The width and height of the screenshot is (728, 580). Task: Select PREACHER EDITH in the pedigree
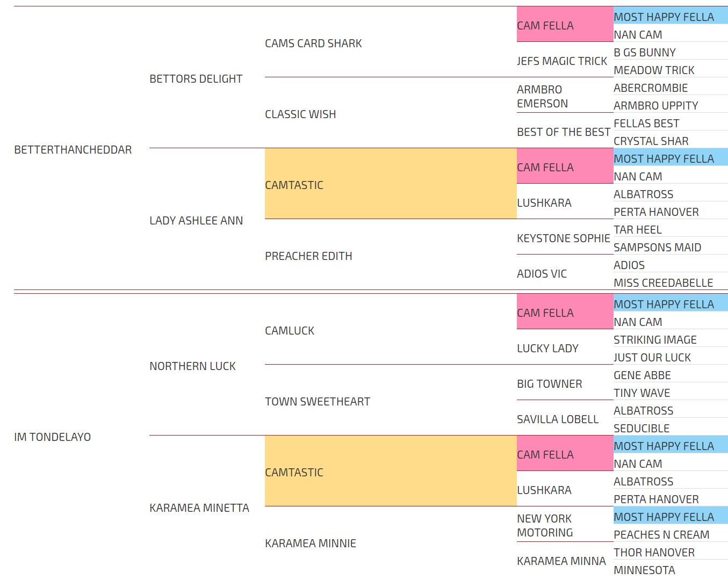308,256
